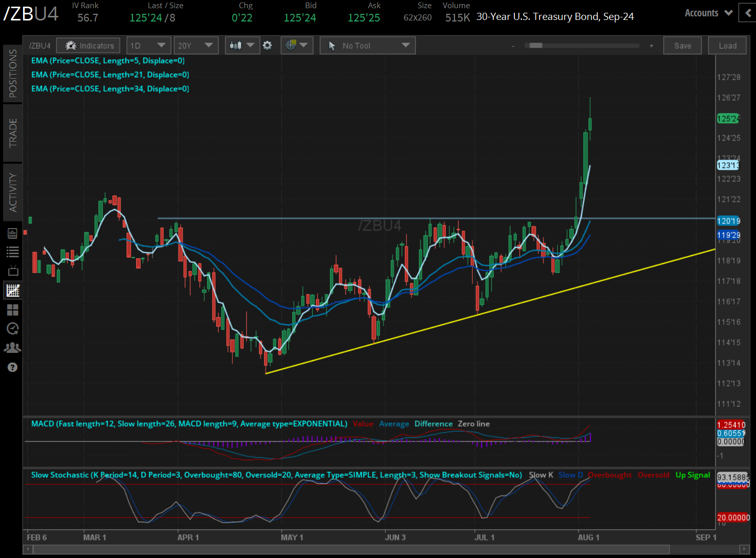Toggle the Overbought label in Slow Stochastic row

(610, 475)
